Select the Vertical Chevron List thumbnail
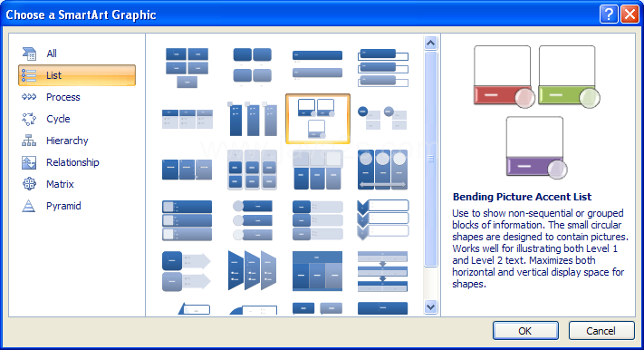This screenshot has width=644, height=350. click(x=383, y=220)
